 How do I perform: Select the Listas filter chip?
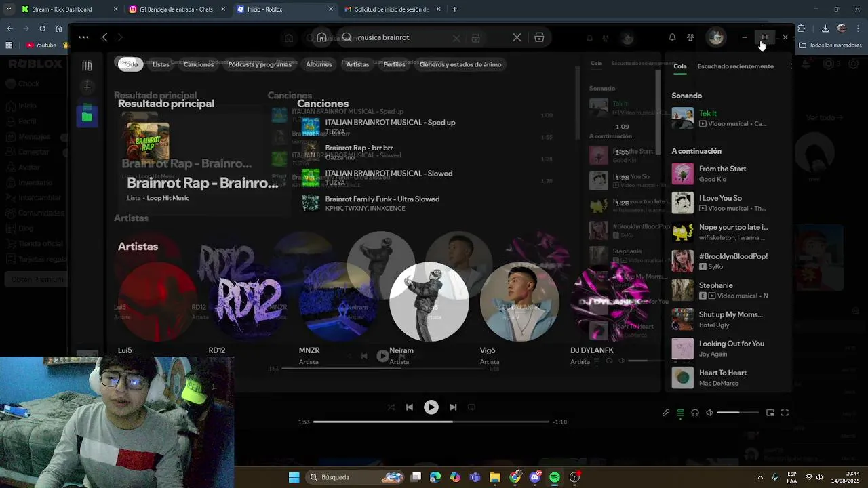click(x=161, y=64)
